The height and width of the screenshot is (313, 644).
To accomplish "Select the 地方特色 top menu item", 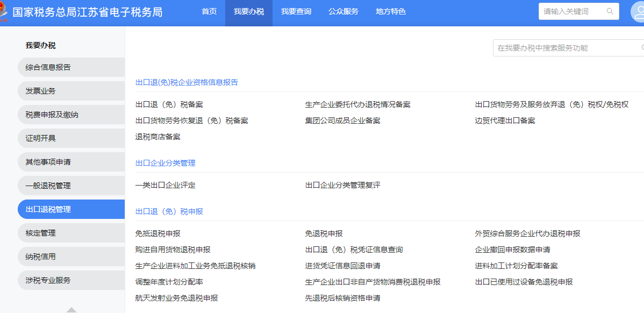I will 391,12.
